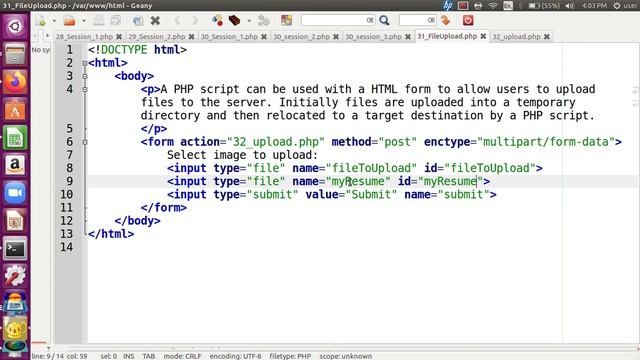The height and width of the screenshot is (360, 640).
Task: Click "32_upload.php" action value in code
Action: click(276, 142)
